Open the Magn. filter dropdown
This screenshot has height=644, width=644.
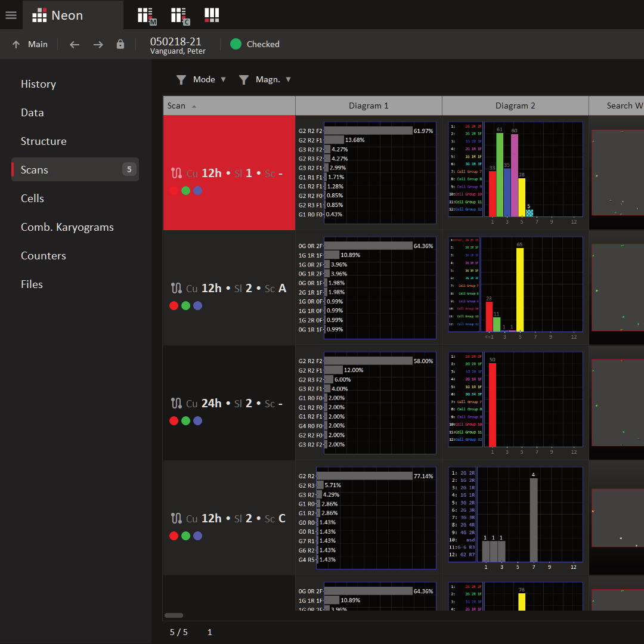point(265,79)
